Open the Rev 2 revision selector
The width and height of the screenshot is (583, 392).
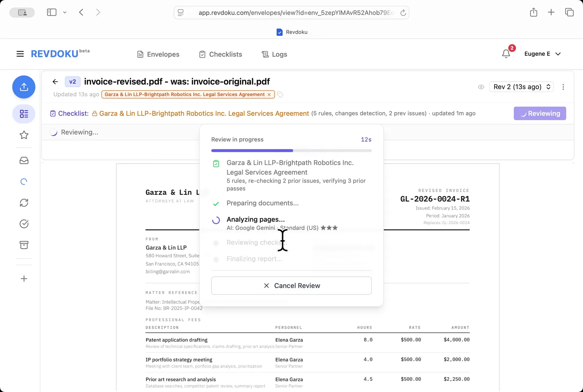point(521,87)
